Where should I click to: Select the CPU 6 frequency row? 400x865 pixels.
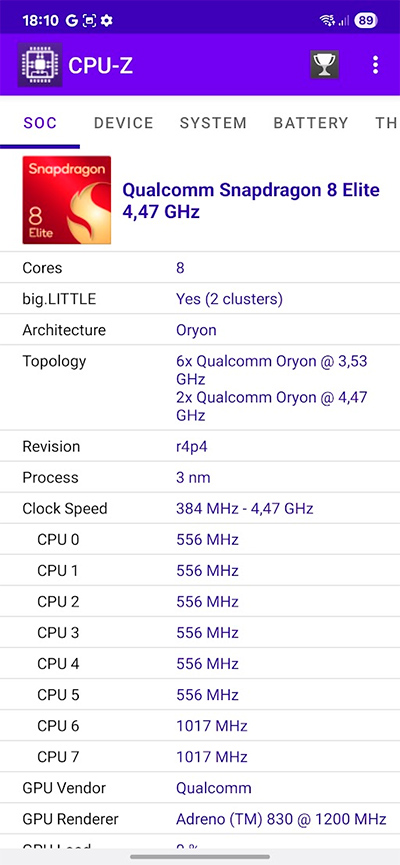point(200,725)
